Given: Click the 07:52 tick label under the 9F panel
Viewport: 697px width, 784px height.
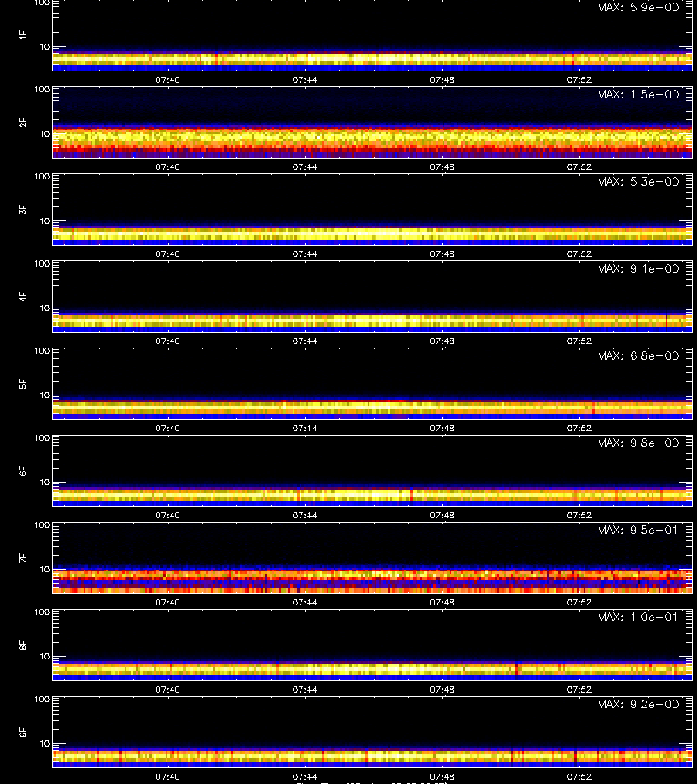Looking at the screenshot, I should 579,776.
